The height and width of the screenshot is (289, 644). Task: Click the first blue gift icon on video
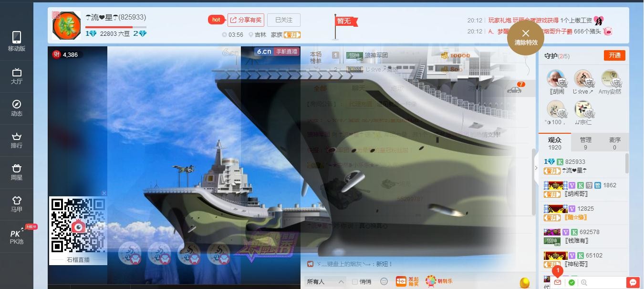click(x=129, y=253)
